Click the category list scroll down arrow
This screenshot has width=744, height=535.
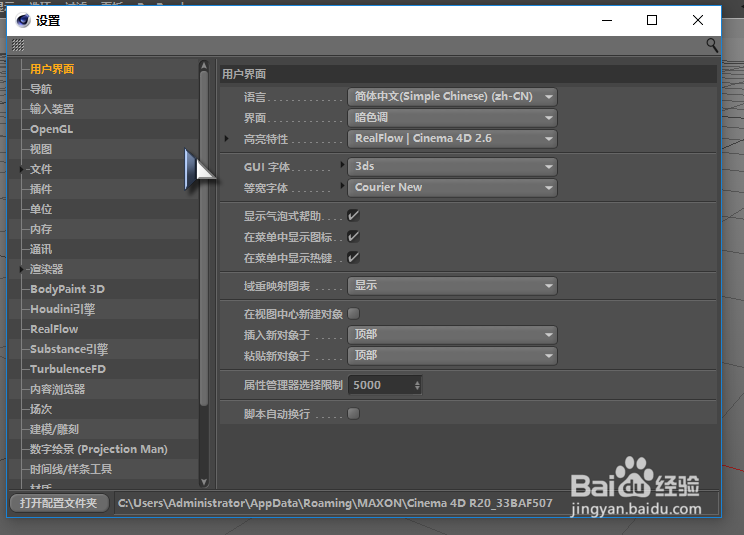click(x=204, y=482)
